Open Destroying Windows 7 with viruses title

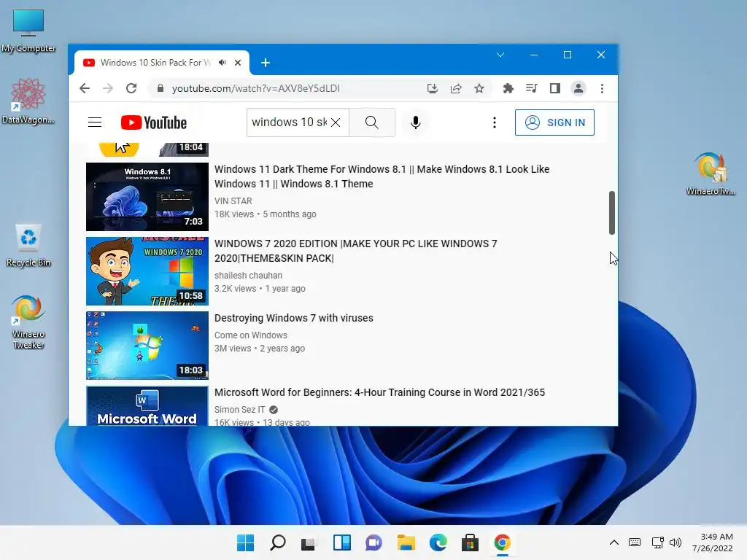[294, 318]
